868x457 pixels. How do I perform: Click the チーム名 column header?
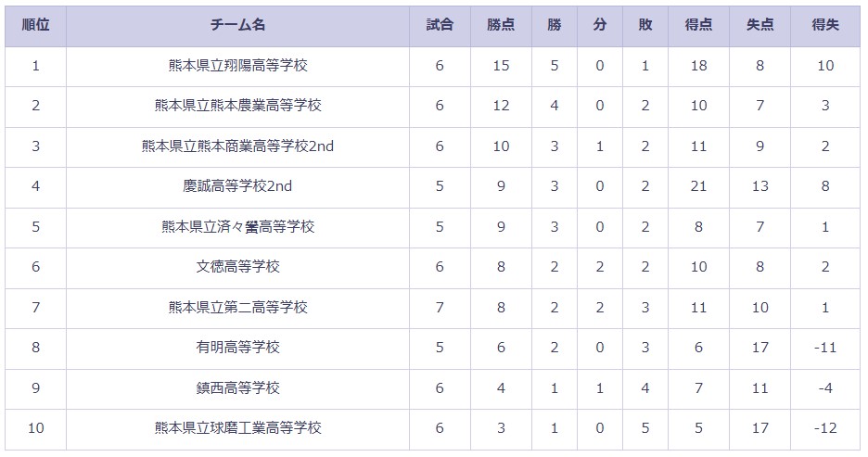point(237,25)
